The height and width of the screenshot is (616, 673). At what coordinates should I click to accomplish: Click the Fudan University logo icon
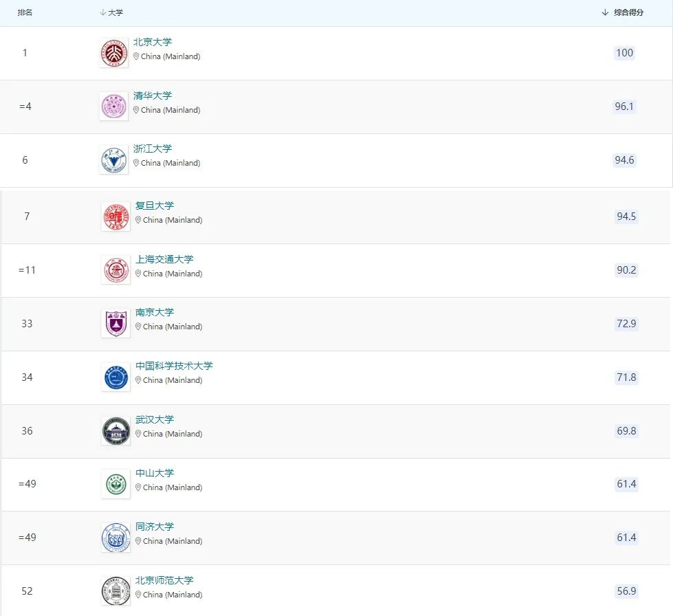pyautogui.click(x=115, y=217)
